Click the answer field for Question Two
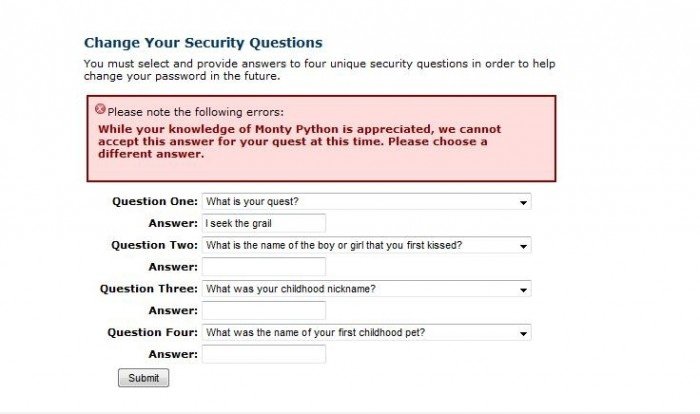The image size is (700, 414). pyautogui.click(x=264, y=267)
